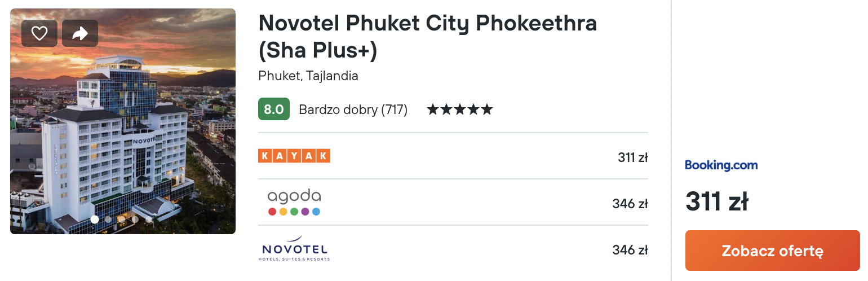Viewport: 868px width, 281px height.
Task: Click the agoda provider logo
Action: (x=294, y=203)
